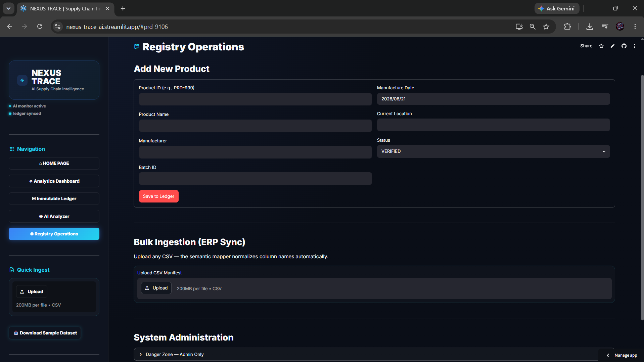The height and width of the screenshot is (362, 644).
Task: Select AI Analyzer in navigation
Action: (x=54, y=216)
